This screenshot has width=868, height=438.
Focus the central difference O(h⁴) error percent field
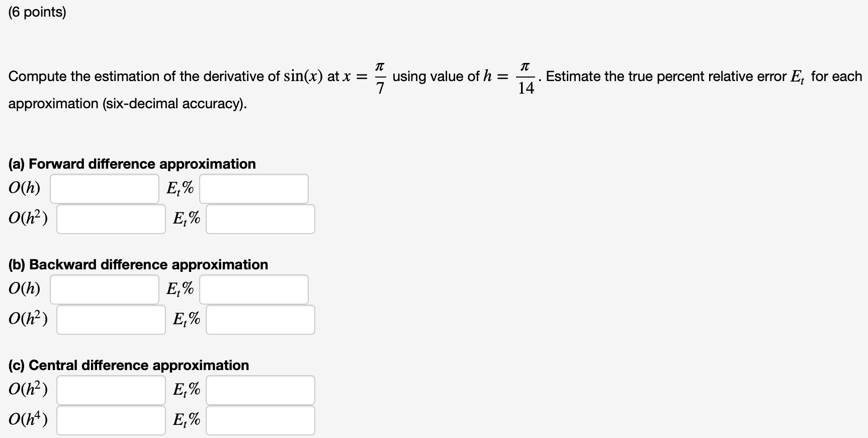click(261, 420)
